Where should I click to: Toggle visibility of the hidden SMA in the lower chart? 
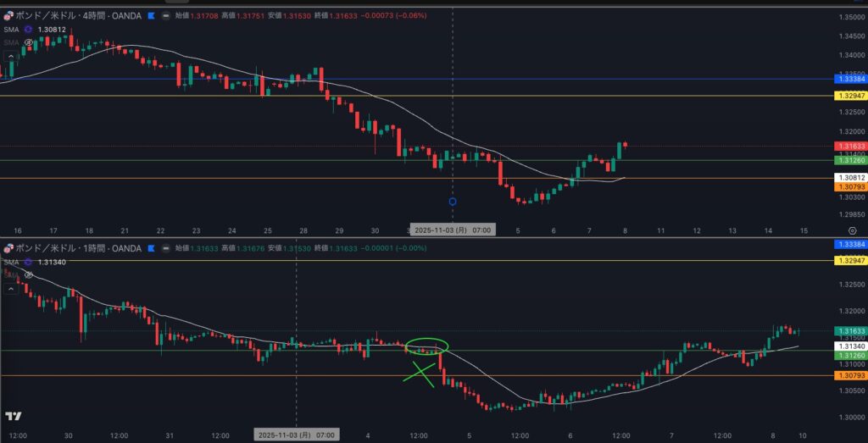coord(29,274)
